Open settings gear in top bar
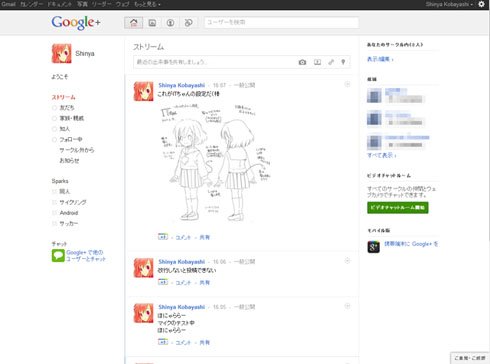Screen dimensions: 490x364 (x=481, y=4)
